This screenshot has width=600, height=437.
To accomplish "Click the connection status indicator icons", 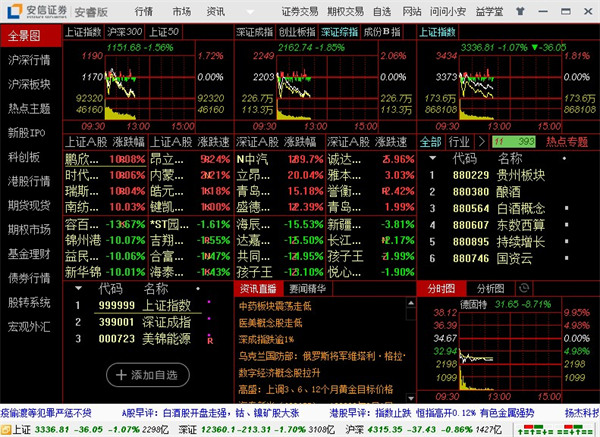I will [556, 429].
